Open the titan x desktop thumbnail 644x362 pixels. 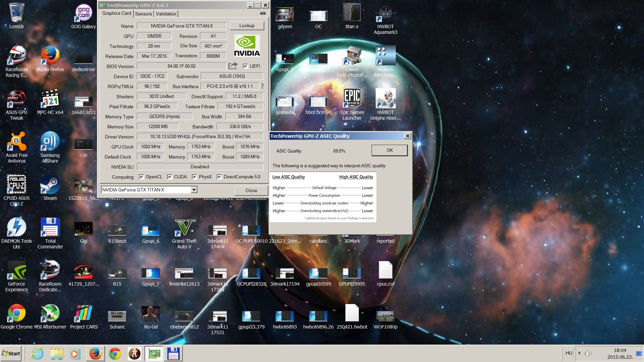[x=352, y=16]
